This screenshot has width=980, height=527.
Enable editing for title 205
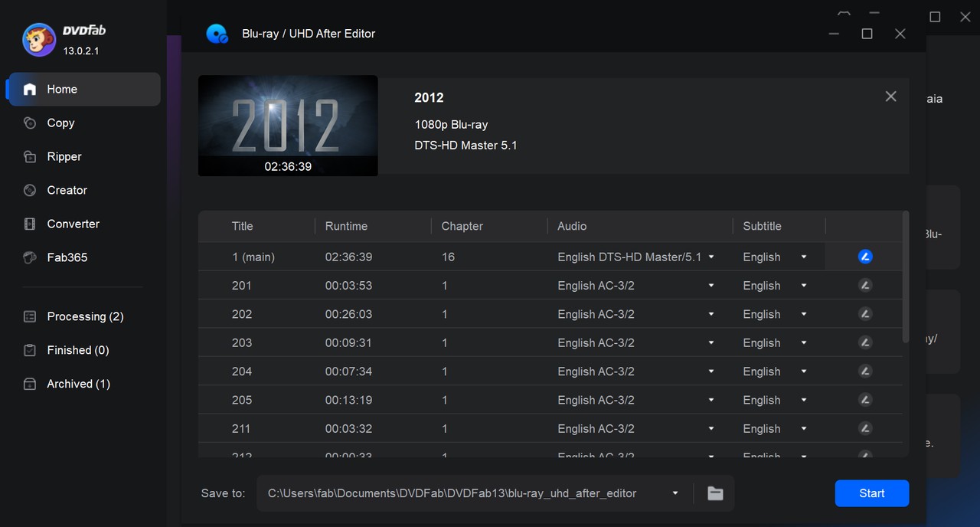coord(865,400)
